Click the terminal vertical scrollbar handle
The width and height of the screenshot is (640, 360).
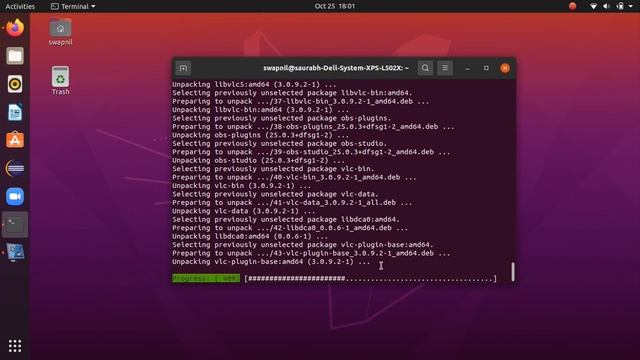click(x=513, y=272)
